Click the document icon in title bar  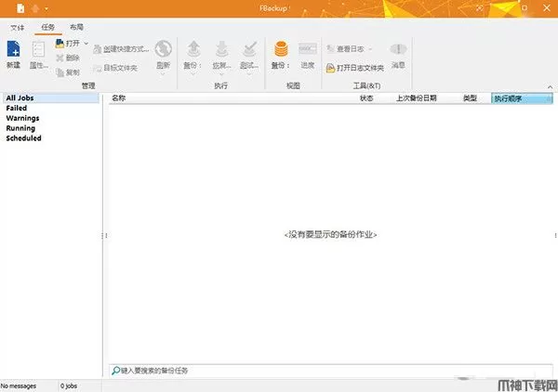pyautogui.click(x=20, y=8)
